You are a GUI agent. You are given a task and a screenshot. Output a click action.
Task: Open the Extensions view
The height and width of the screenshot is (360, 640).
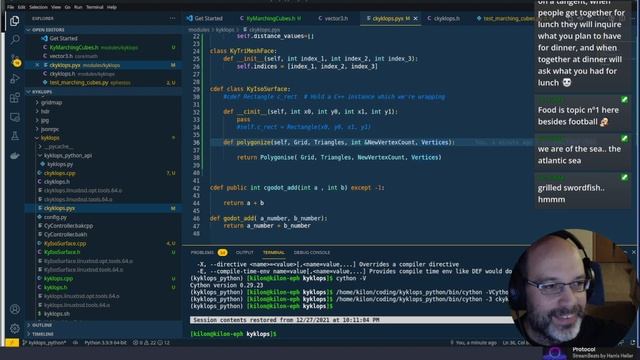[15, 98]
